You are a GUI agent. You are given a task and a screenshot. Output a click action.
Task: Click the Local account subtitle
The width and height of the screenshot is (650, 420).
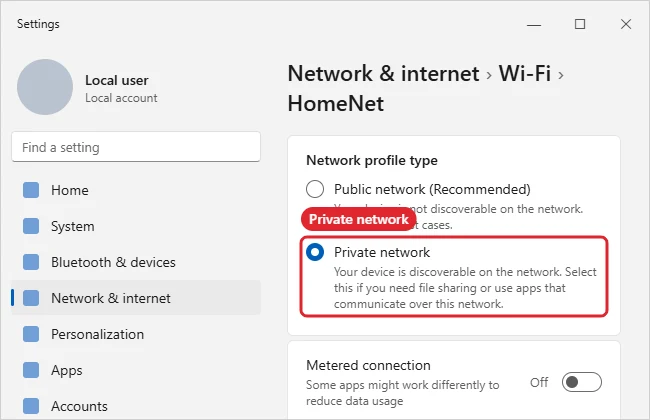pyautogui.click(x=121, y=98)
